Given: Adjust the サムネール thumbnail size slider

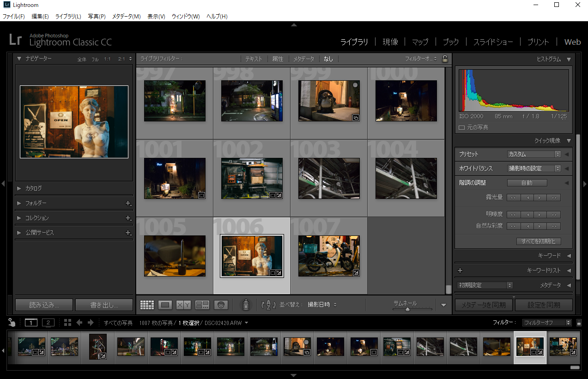Looking at the screenshot, I should tap(407, 309).
